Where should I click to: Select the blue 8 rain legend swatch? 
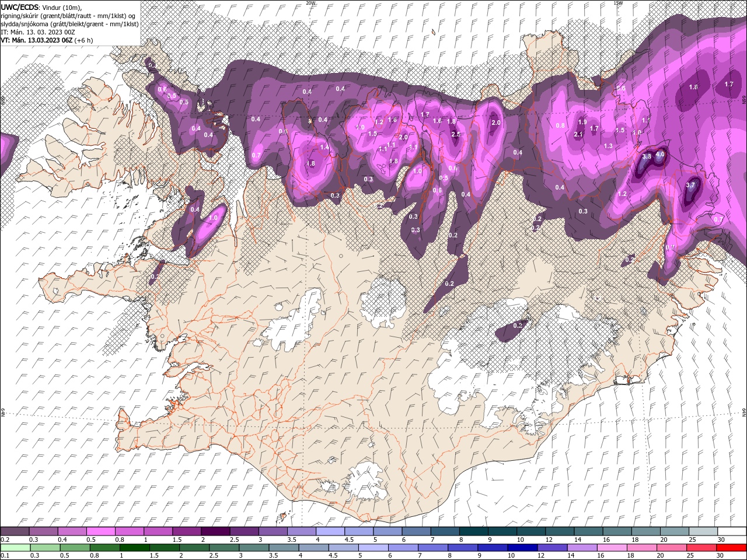(x=463, y=548)
